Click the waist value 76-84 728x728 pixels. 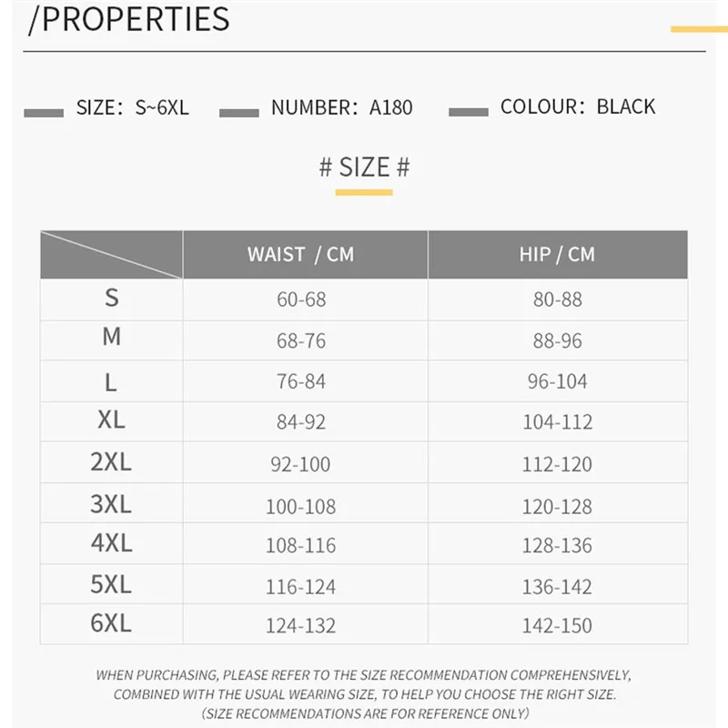301,381
